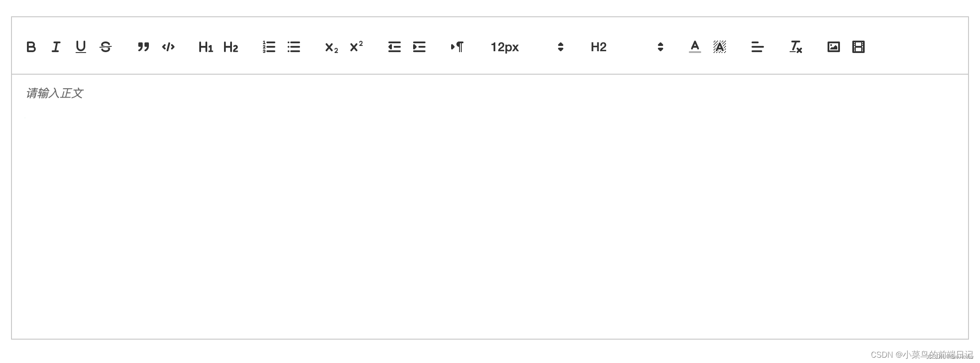This screenshot has width=980, height=363.
Task: Toggle bold formatting
Action: click(31, 47)
